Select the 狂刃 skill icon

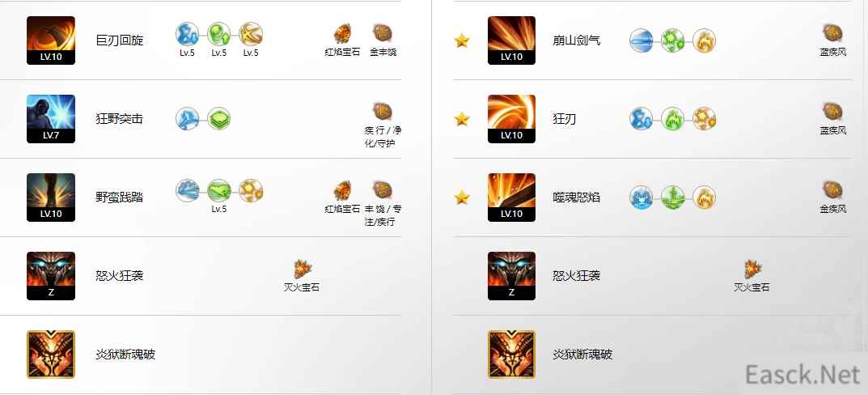[x=511, y=119]
